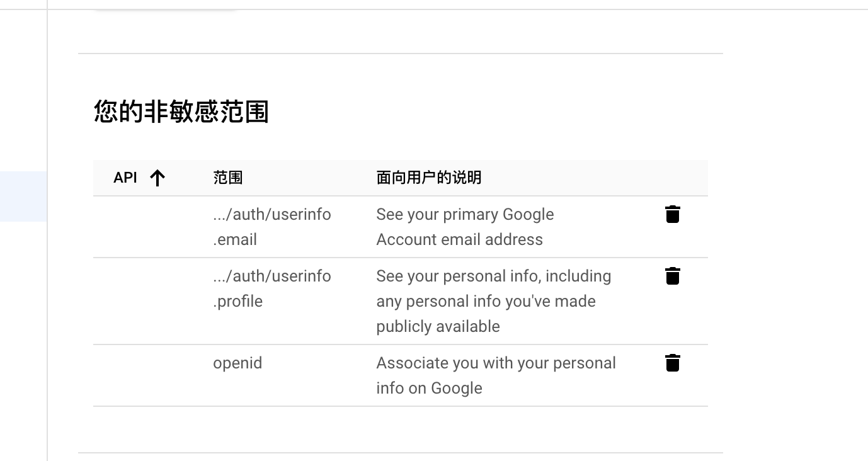This screenshot has width=868, height=461.
Task: Click the 面向用户的说明 column header
Action: pos(428,178)
